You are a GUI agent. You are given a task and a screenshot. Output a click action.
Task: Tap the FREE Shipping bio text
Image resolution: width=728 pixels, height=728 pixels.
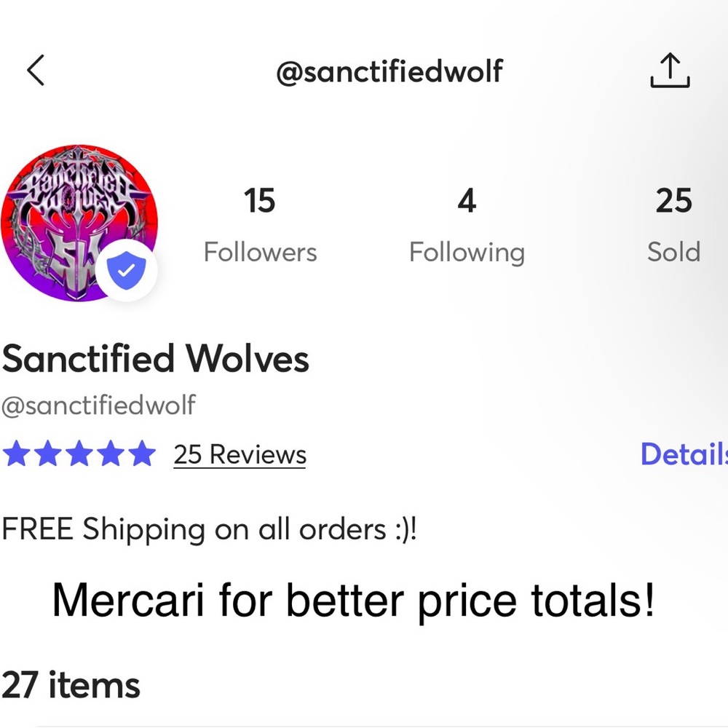point(210,529)
